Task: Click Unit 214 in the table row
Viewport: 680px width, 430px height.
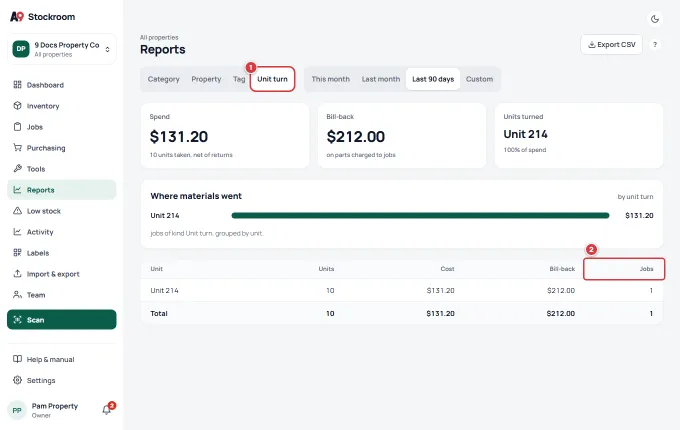Action: (164, 290)
